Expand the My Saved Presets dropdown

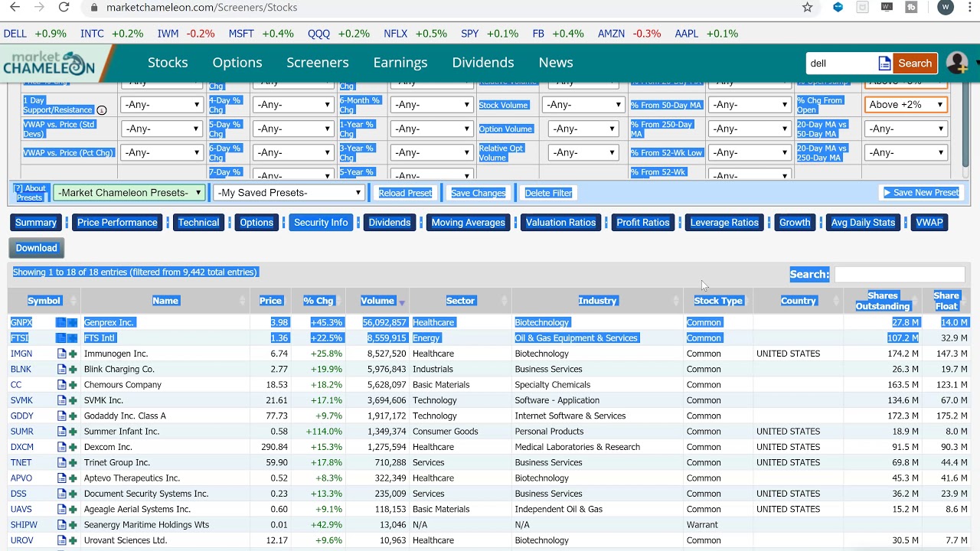point(289,193)
